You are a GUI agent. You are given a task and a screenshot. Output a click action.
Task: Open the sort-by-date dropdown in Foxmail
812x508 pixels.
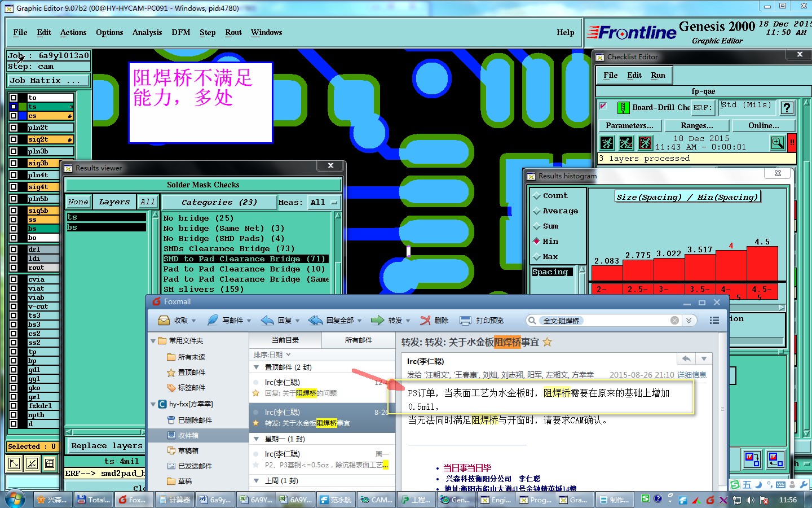[272, 354]
